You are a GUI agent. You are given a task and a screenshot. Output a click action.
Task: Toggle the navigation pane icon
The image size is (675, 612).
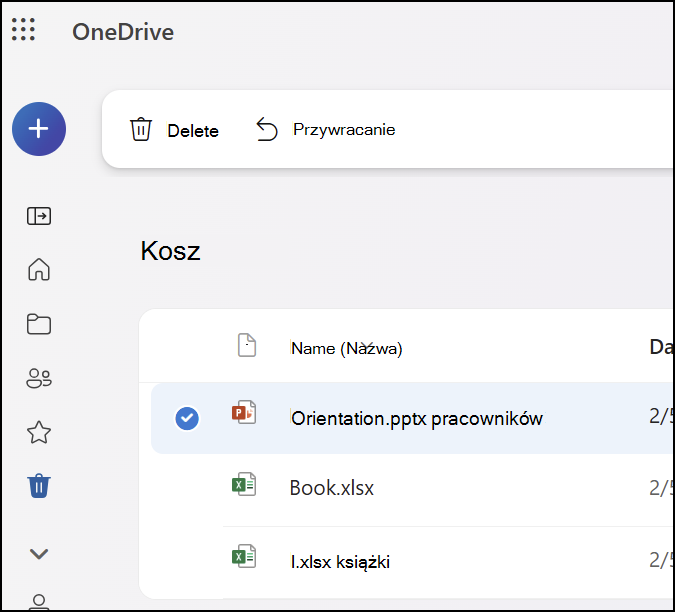pyautogui.click(x=39, y=216)
